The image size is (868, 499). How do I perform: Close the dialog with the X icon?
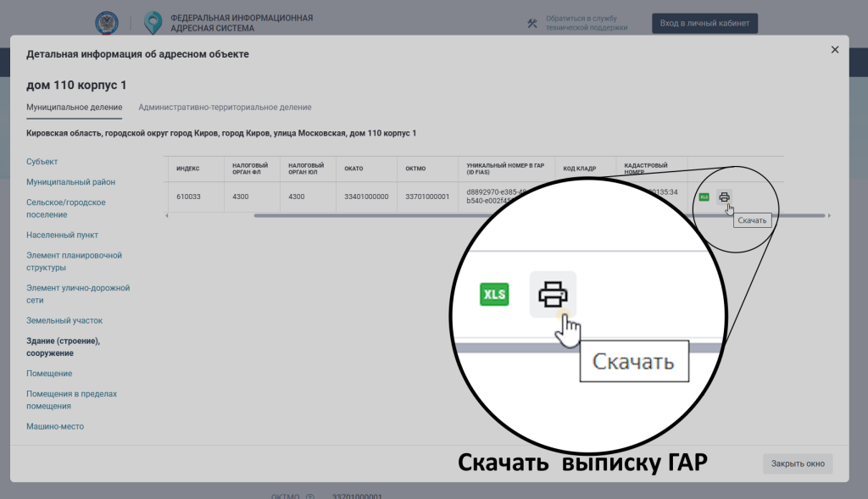tap(835, 50)
